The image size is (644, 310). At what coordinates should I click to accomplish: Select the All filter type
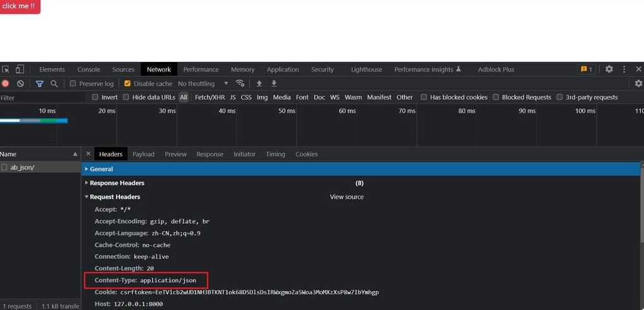click(x=183, y=97)
